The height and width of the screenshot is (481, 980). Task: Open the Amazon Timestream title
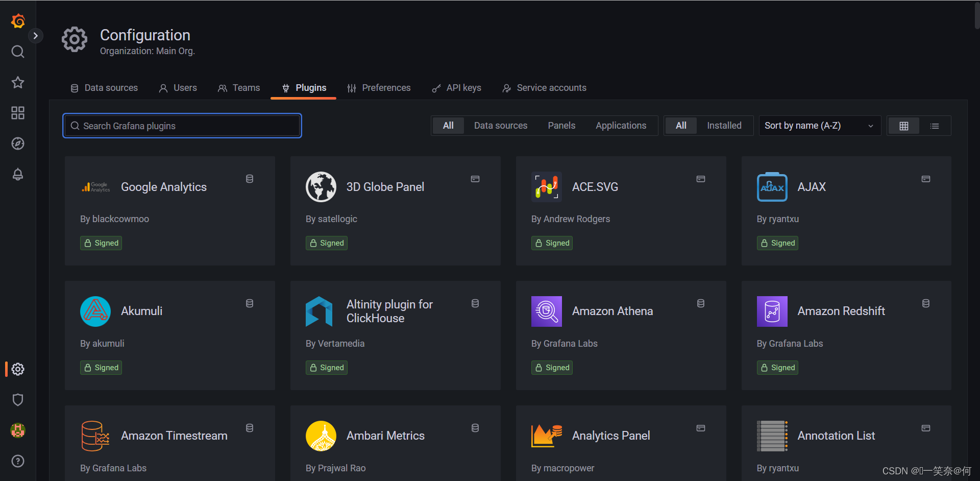pos(174,436)
